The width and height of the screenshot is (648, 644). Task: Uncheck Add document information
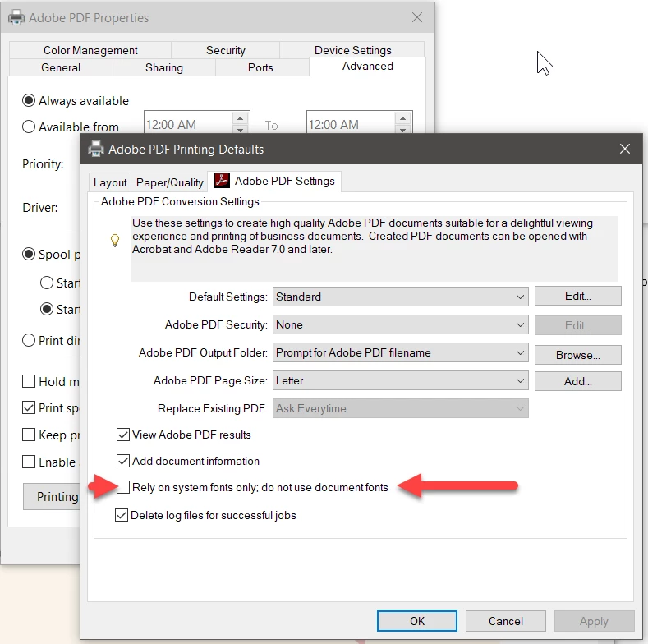[122, 461]
